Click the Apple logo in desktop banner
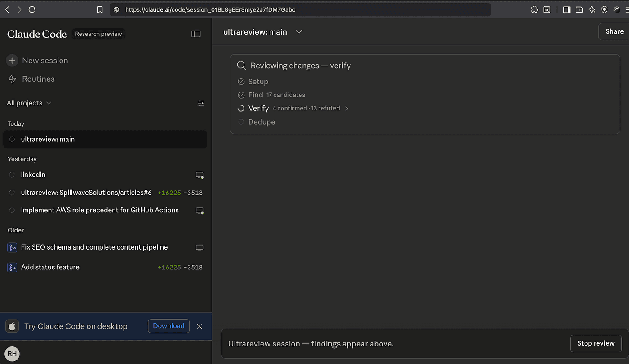 13,326
